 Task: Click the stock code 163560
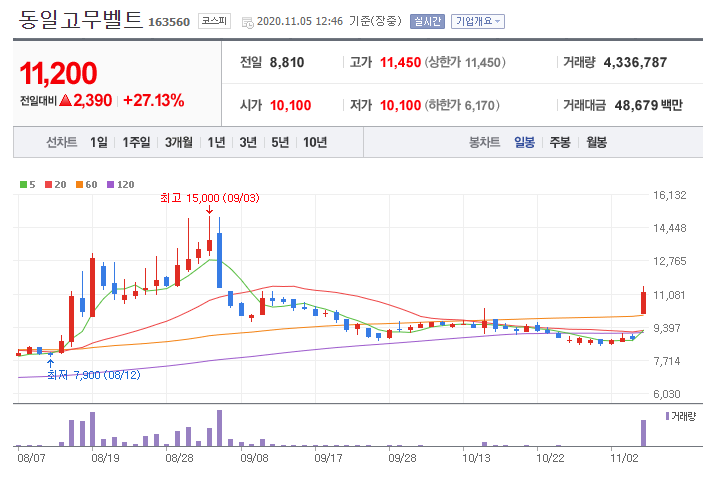pos(169,22)
